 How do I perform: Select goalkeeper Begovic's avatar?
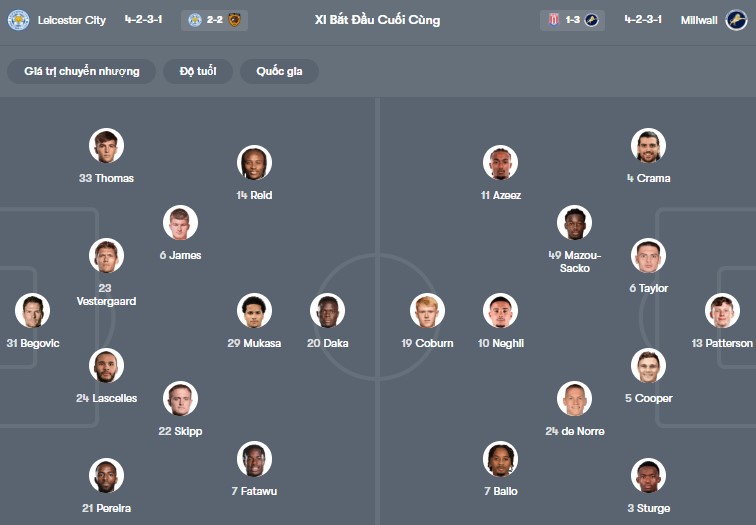point(33,311)
